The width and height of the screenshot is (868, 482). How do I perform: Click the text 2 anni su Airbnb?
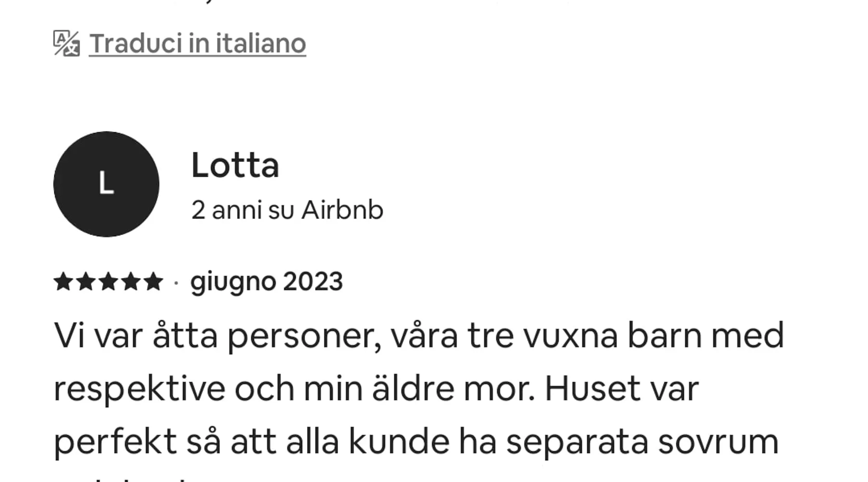click(x=287, y=210)
